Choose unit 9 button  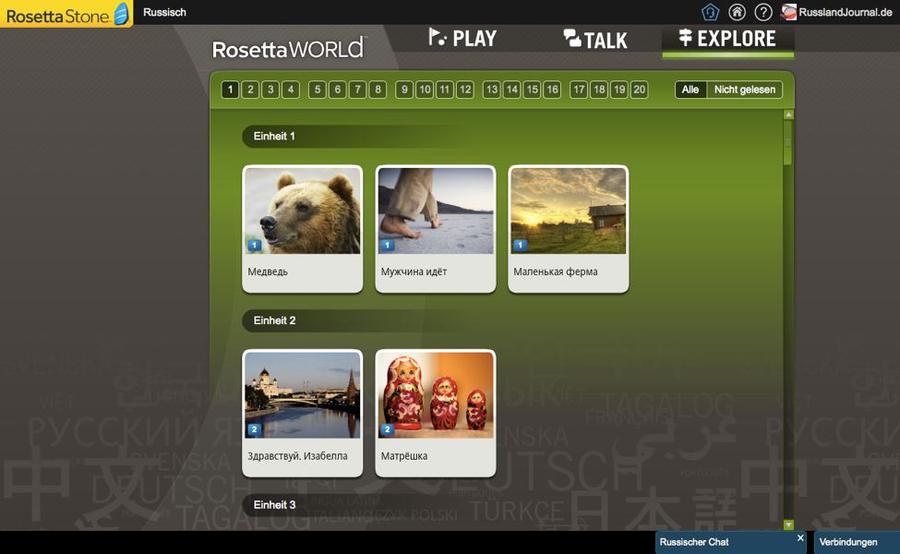[x=404, y=90]
